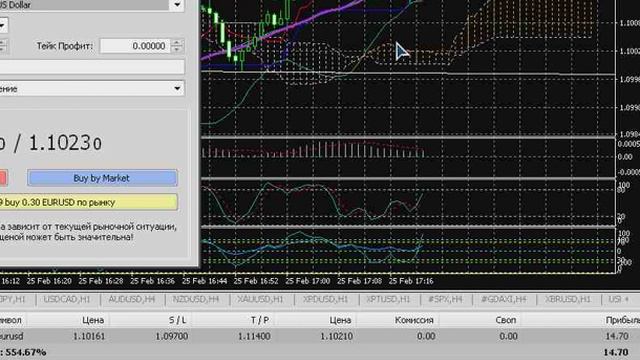
Task: Switch to the #GDAXI,H4 chart tab
Action: pyautogui.click(x=504, y=299)
